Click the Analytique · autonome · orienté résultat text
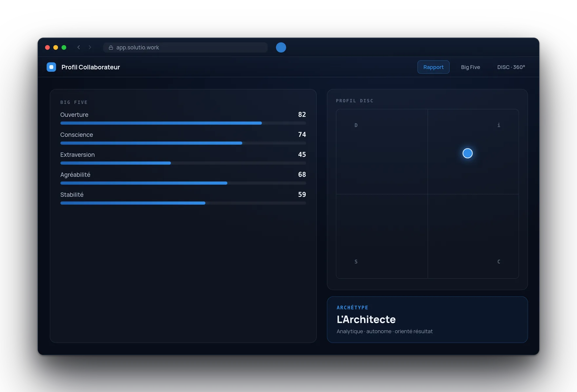 [385, 331]
